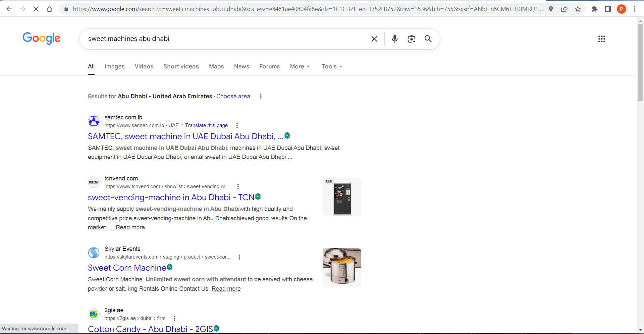Open the Google apps grid
This screenshot has height=334, width=644.
(602, 39)
